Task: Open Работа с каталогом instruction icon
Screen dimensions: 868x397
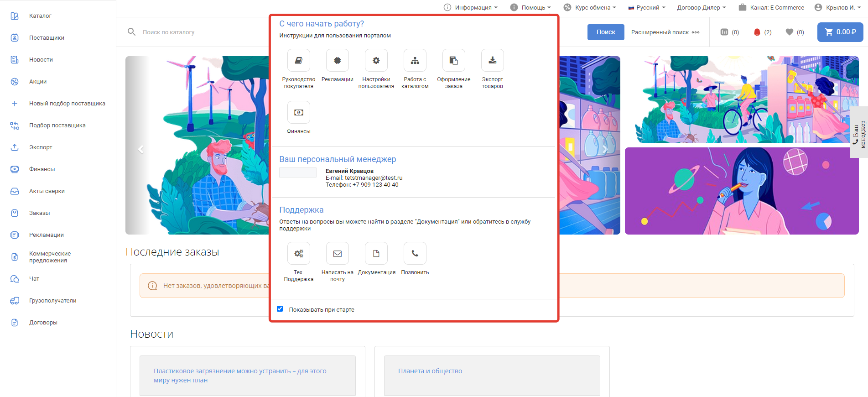Action: coord(415,61)
